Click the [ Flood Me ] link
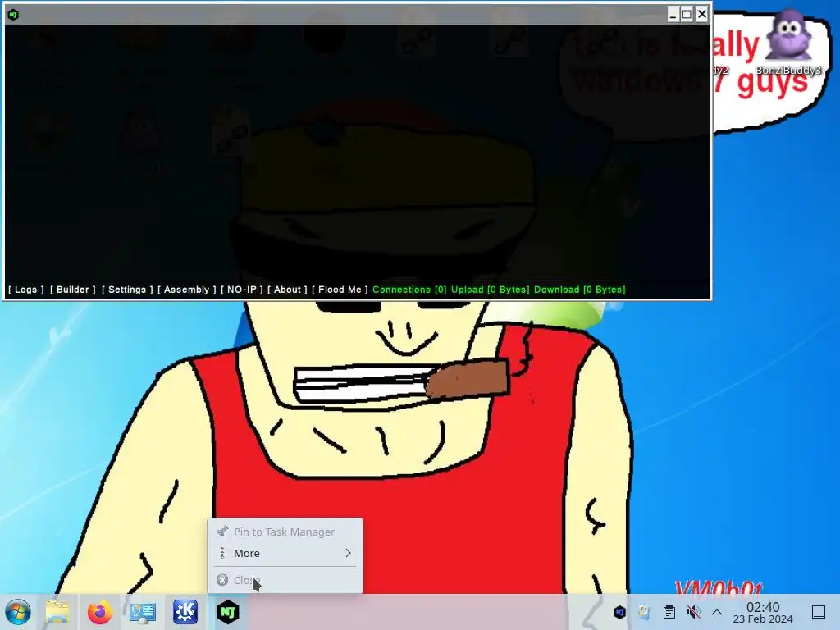 (340, 290)
